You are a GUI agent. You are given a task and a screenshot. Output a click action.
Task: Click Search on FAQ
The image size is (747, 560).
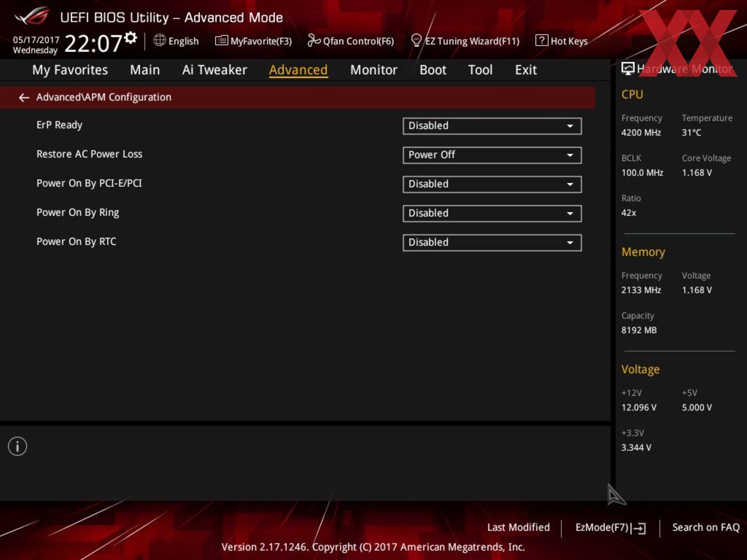(706, 527)
